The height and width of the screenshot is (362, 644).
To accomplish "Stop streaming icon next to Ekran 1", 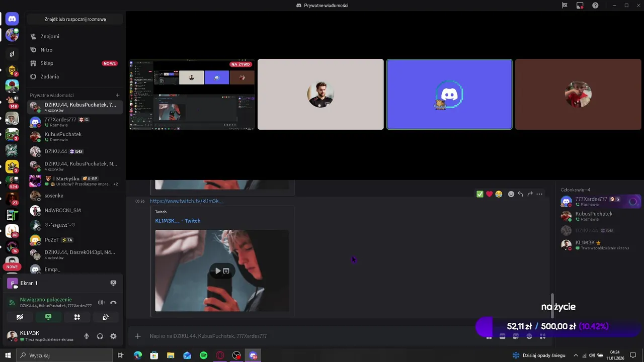I will pos(113,283).
